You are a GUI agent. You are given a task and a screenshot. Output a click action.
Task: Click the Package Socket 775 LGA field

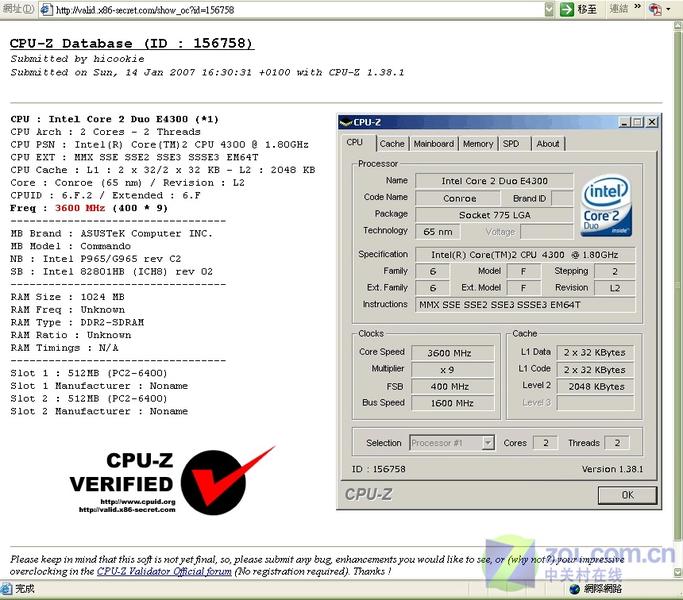(x=494, y=215)
